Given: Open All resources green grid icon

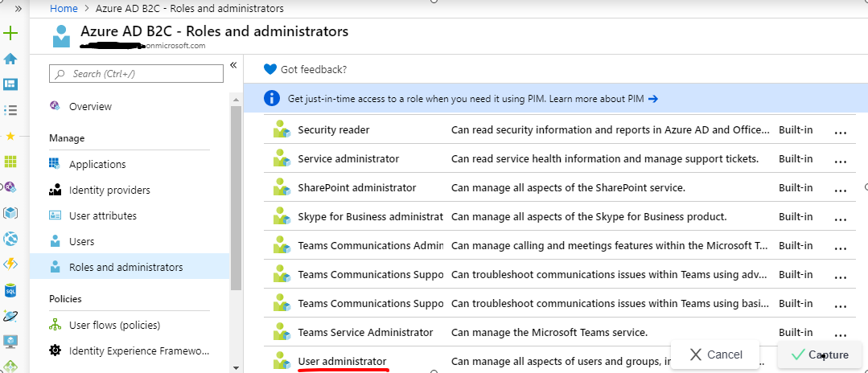Looking at the screenshot, I should [10, 162].
